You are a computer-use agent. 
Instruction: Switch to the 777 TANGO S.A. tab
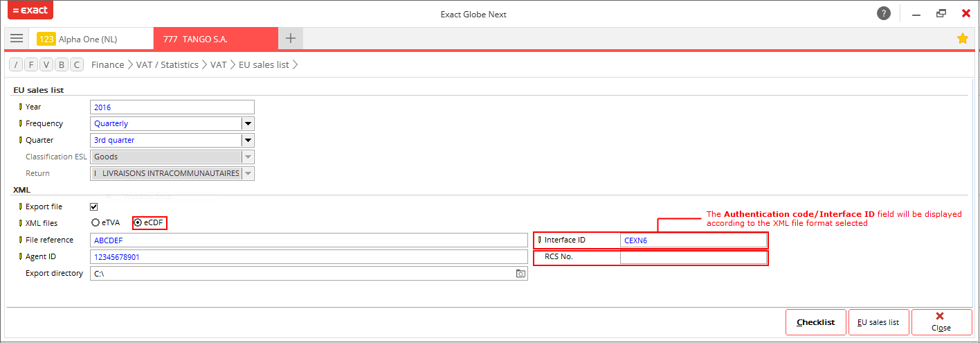pos(216,39)
